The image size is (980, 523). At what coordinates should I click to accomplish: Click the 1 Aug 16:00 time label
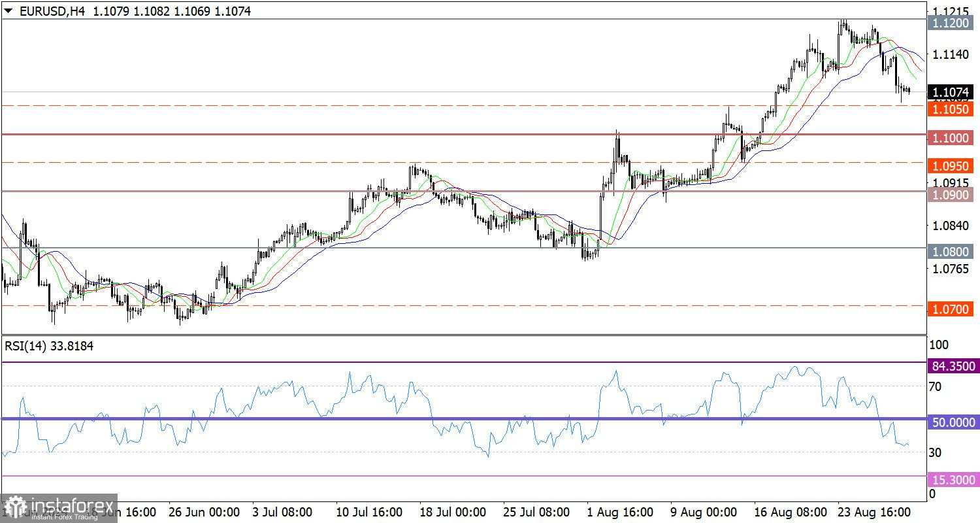tap(620, 511)
